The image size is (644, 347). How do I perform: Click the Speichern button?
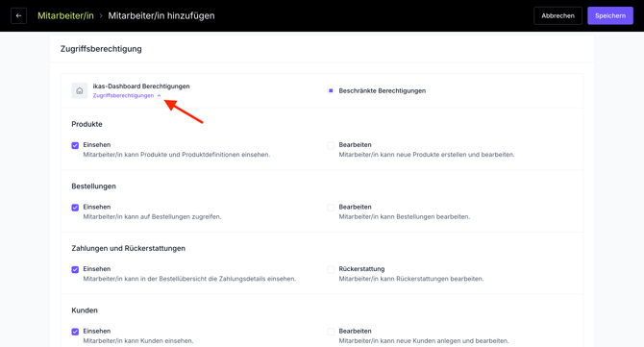[x=610, y=16]
